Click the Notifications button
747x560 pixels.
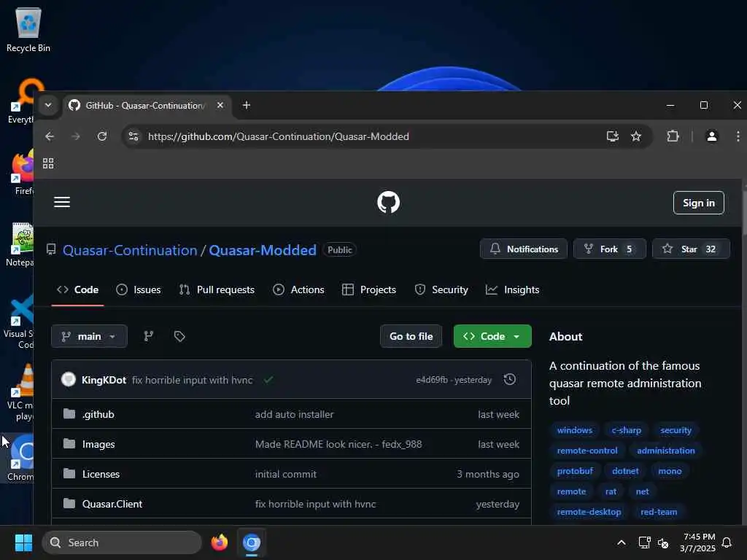tap(524, 249)
